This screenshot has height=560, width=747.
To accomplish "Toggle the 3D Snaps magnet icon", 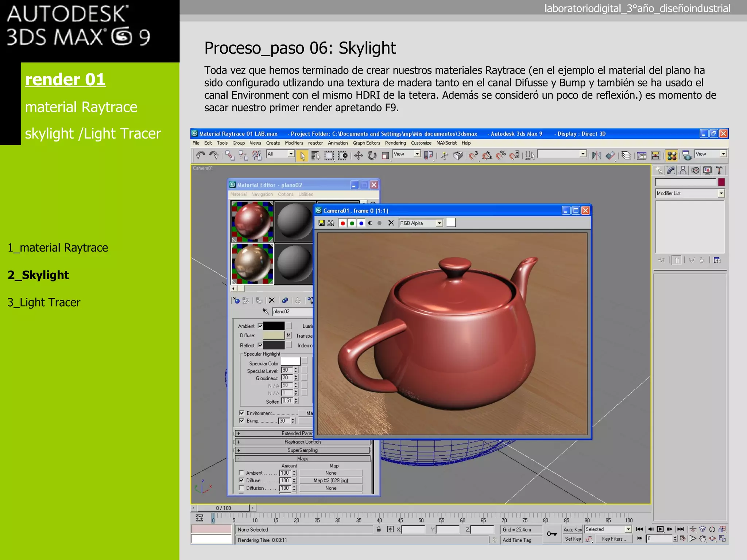I will pos(473,156).
